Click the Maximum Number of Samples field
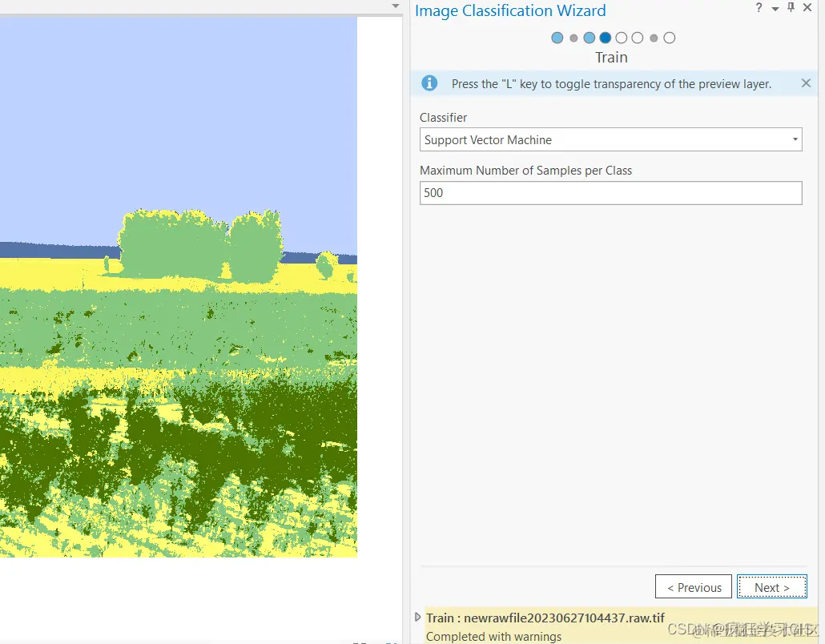This screenshot has width=825, height=644. click(611, 193)
